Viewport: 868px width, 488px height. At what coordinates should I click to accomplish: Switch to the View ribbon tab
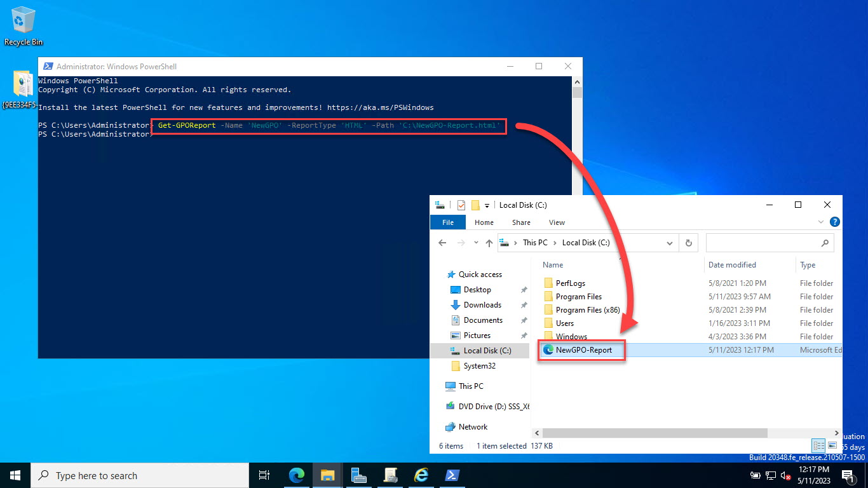(x=557, y=222)
